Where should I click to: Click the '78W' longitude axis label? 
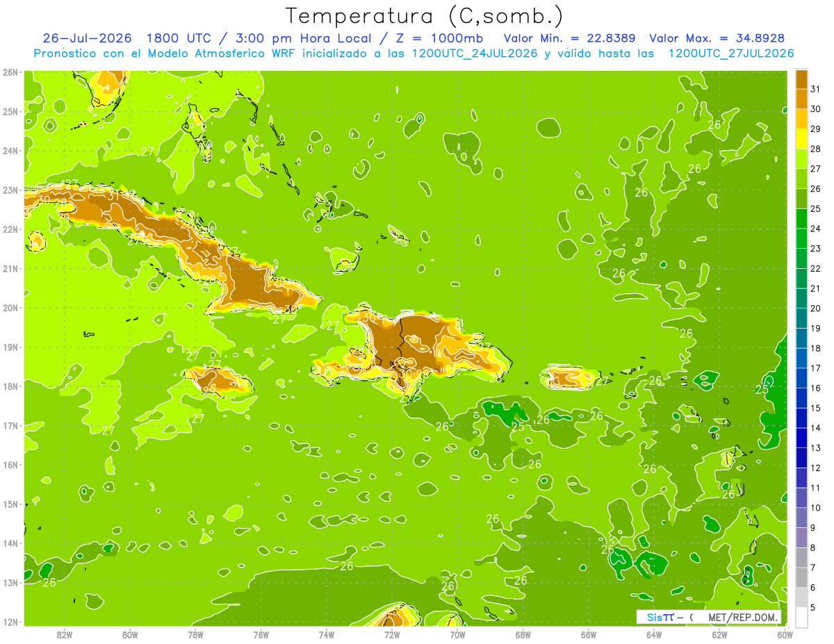click(195, 634)
